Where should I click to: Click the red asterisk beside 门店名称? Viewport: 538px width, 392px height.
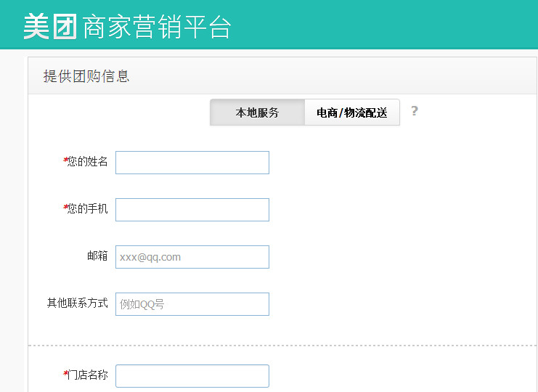tap(65, 374)
